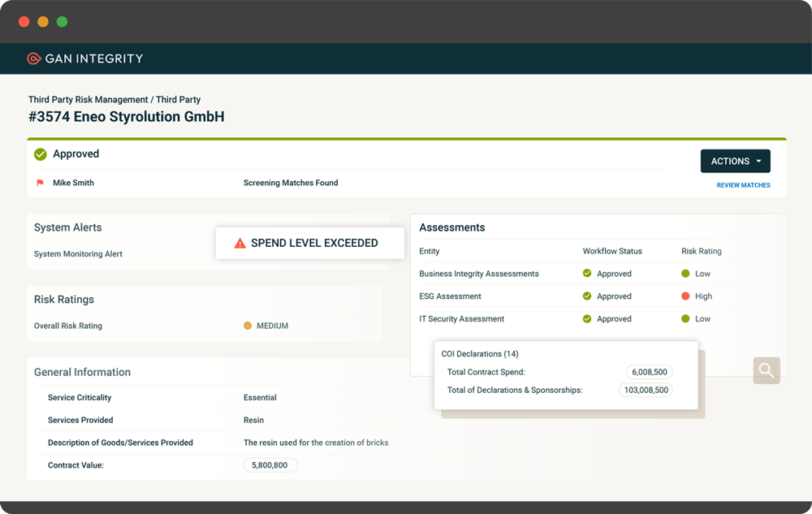Click the macOS green maximize window button
The width and height of the screenshot is (812, 514).
[63, 22]
